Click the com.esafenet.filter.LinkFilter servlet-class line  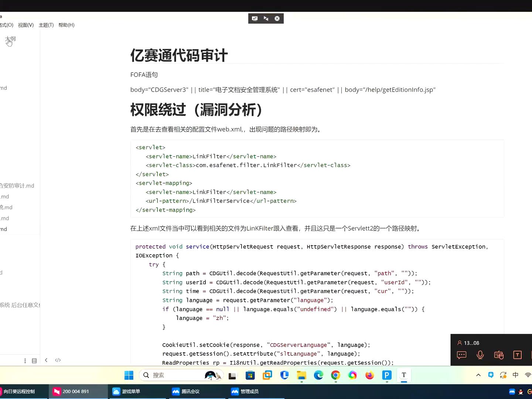[x=248, y=165]
